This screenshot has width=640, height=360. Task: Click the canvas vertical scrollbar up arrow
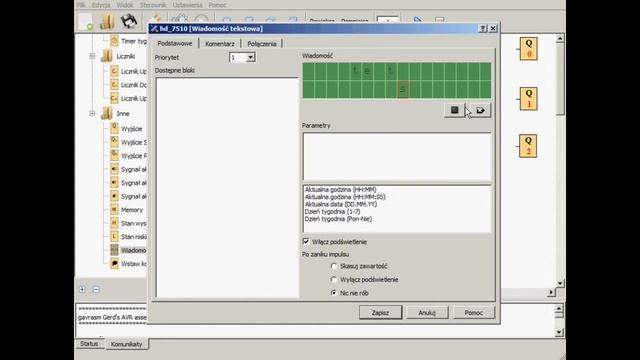(x=560, y=39)
